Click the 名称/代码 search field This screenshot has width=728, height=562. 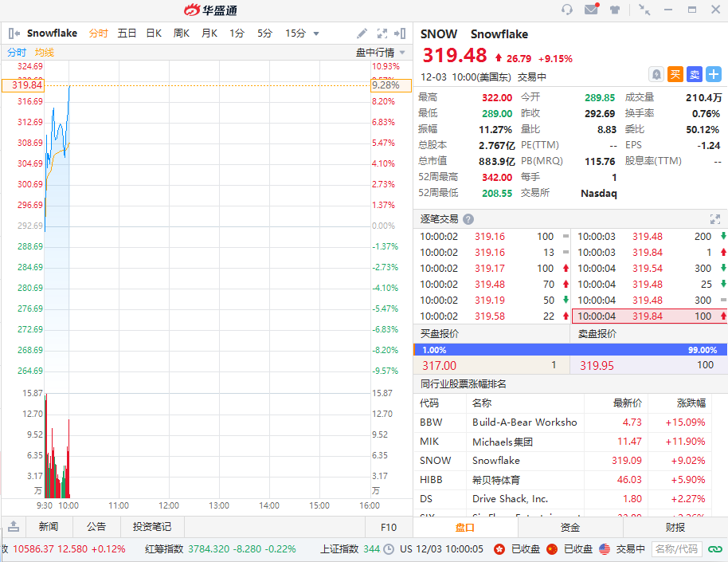676,549
